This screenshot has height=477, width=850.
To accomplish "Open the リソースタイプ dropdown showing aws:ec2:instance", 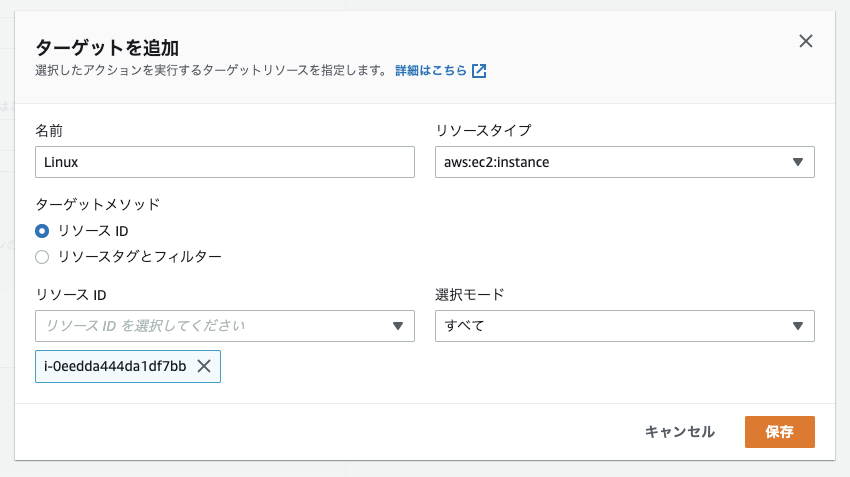I will tap(624, 162).
